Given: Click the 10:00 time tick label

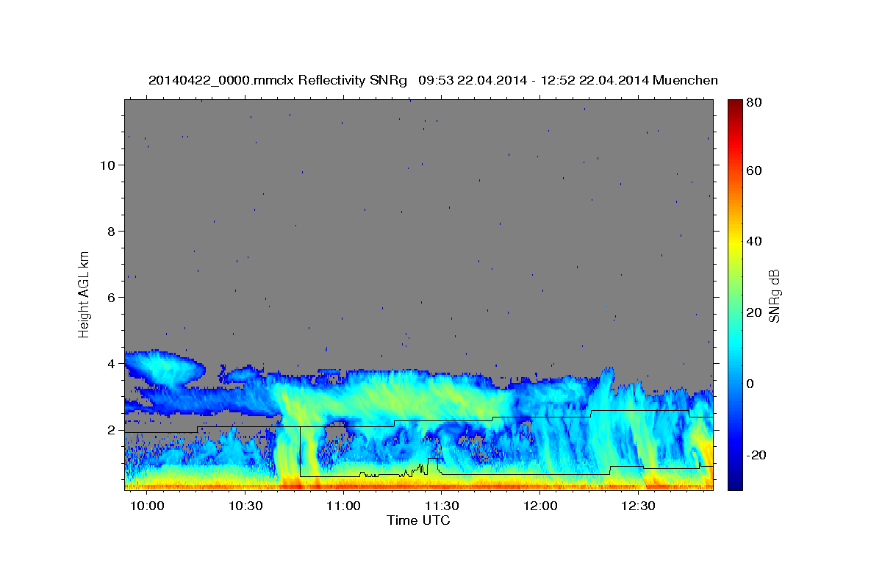Looking at the screenshot, I should (x=148, y=506).
